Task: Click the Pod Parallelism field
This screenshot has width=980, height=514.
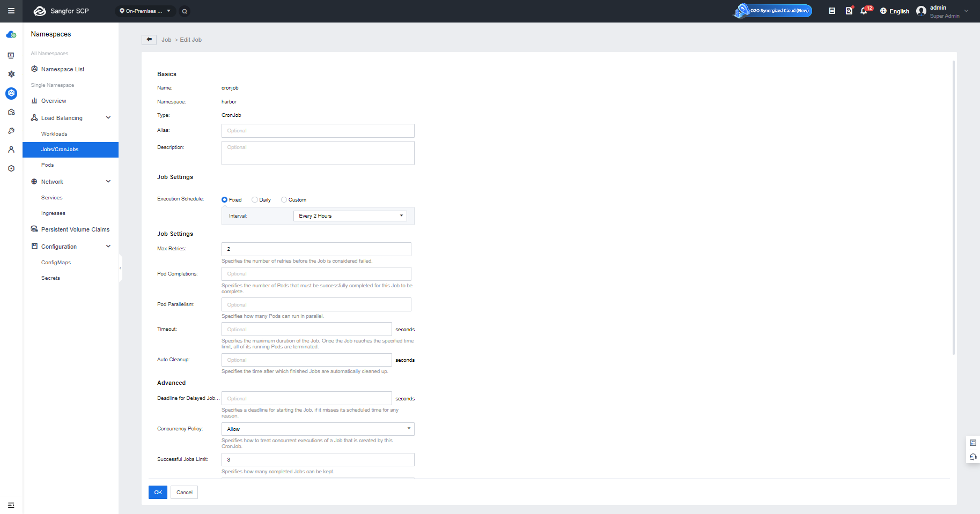Action: click(x=316, y=304)
